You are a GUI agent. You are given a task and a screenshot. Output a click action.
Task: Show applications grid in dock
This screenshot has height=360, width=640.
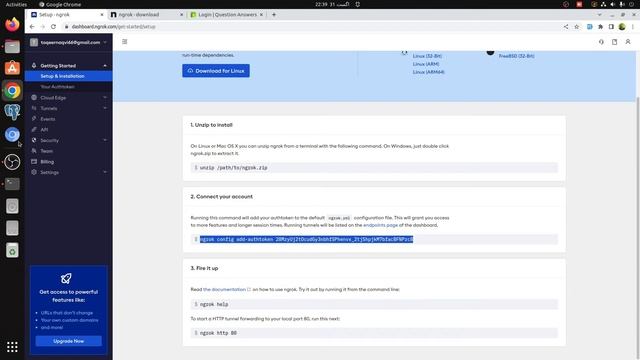tap(12, 347)
